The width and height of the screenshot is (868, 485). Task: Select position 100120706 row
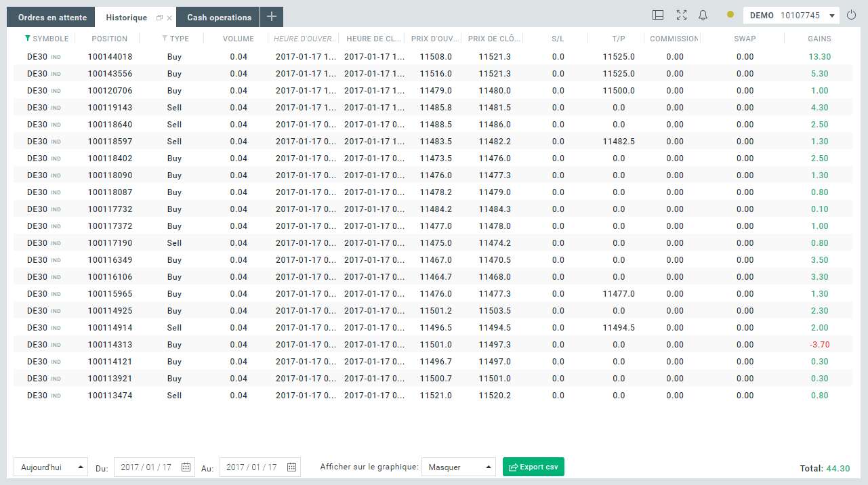pyautogui.click(x=432, y=91)
